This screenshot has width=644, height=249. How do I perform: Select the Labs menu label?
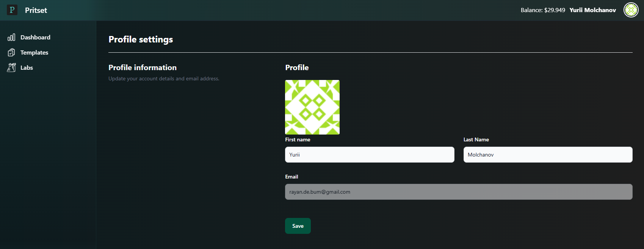[x=27, y=67]
